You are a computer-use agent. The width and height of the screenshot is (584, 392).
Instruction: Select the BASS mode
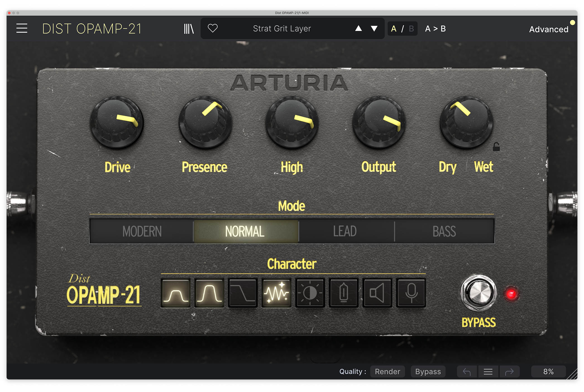pyautogui.click(x=444, y=231)
